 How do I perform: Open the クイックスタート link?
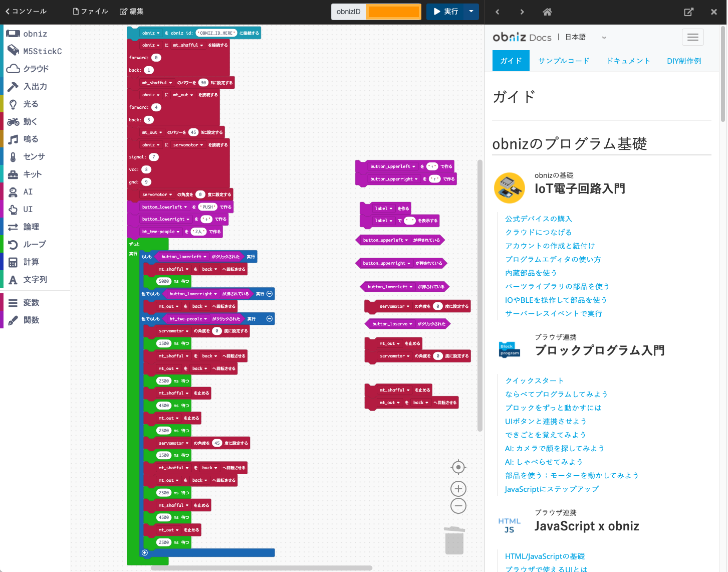click(534, 380)
